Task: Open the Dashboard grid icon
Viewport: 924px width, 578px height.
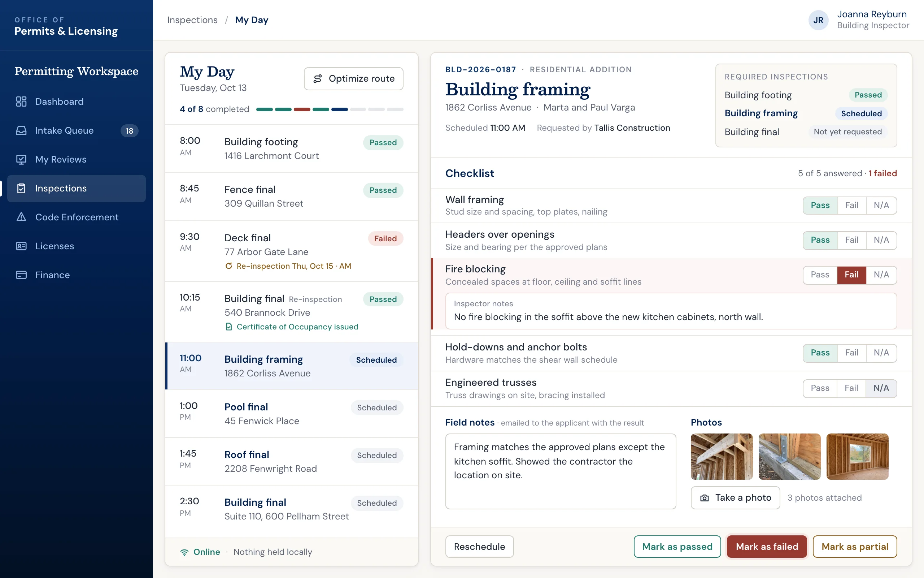Action: pyautogui.click(x=21, y=102)
